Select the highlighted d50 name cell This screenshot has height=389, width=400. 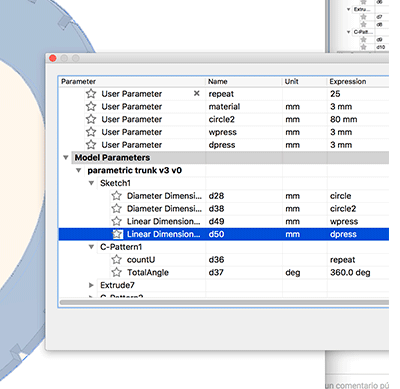pos(216,234)
